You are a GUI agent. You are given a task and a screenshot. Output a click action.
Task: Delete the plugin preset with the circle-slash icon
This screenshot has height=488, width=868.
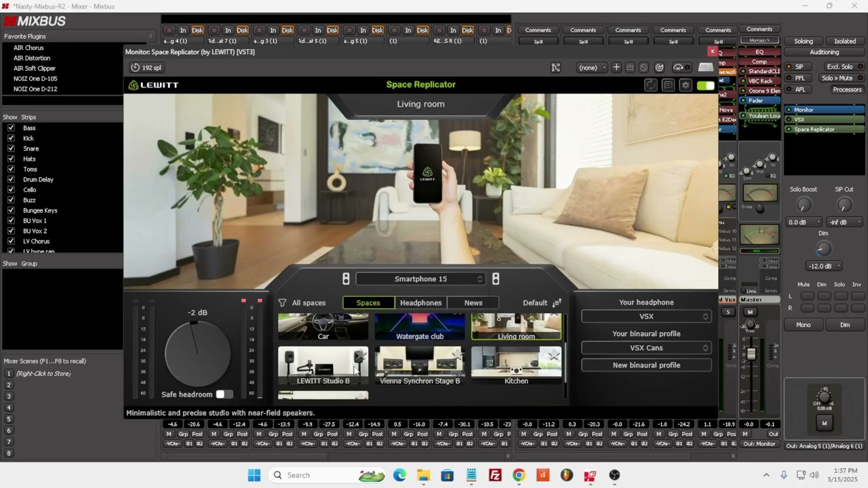click(x=644, y=68)
